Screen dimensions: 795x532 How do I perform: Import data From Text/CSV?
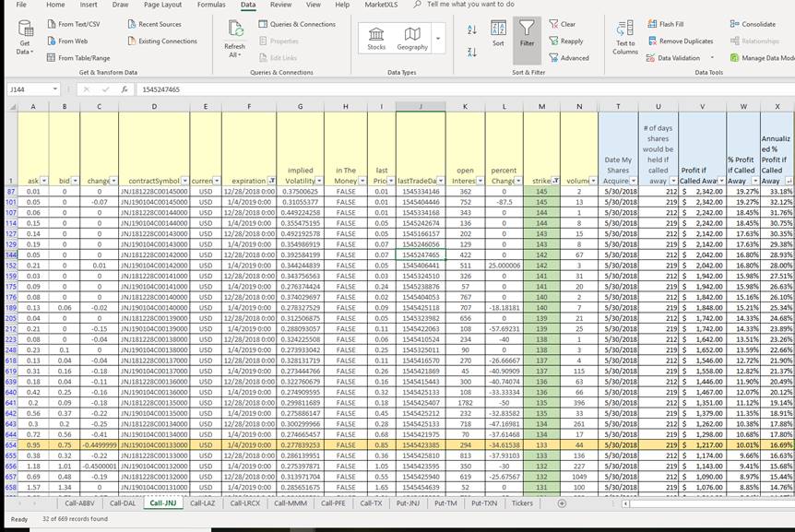coord(74,24)
